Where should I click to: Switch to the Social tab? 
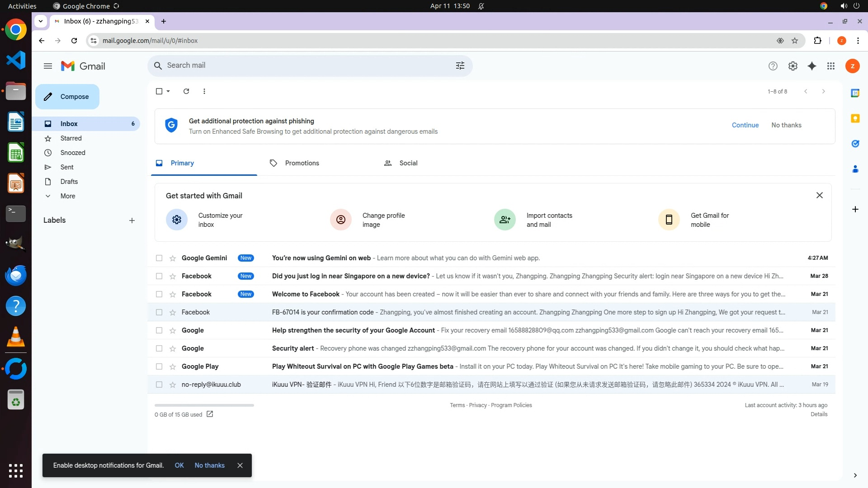point(408,163)
